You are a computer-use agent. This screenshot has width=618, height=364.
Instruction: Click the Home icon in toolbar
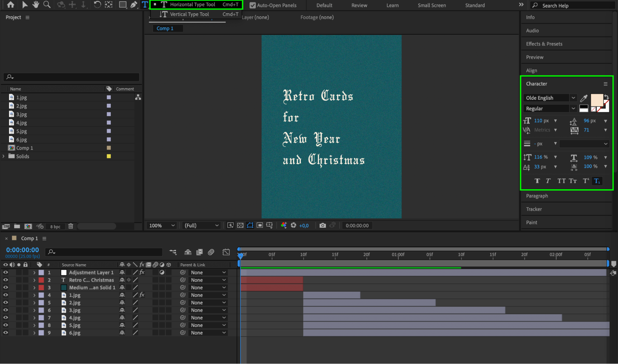tap(11, 5)
